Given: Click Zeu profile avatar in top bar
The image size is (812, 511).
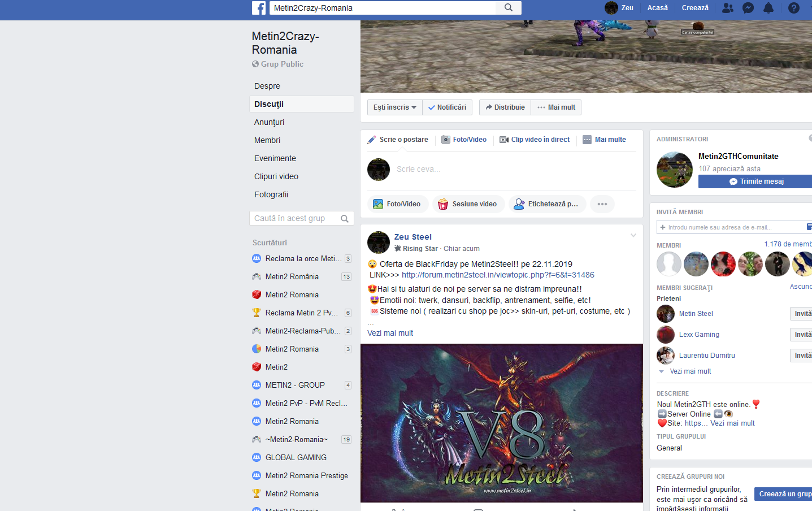Looking at the screenshot, I should [611, 8].
